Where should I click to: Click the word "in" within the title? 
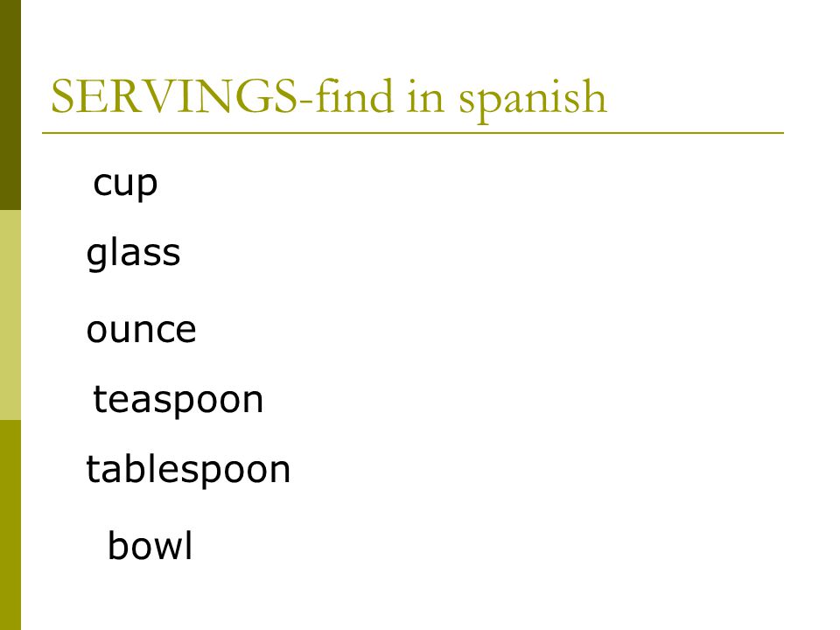[x=425, y=97]
